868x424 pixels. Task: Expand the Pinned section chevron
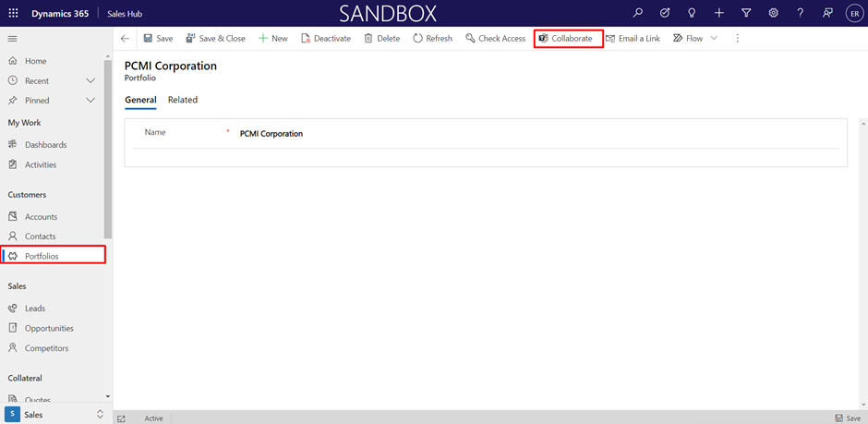point(91,101)
